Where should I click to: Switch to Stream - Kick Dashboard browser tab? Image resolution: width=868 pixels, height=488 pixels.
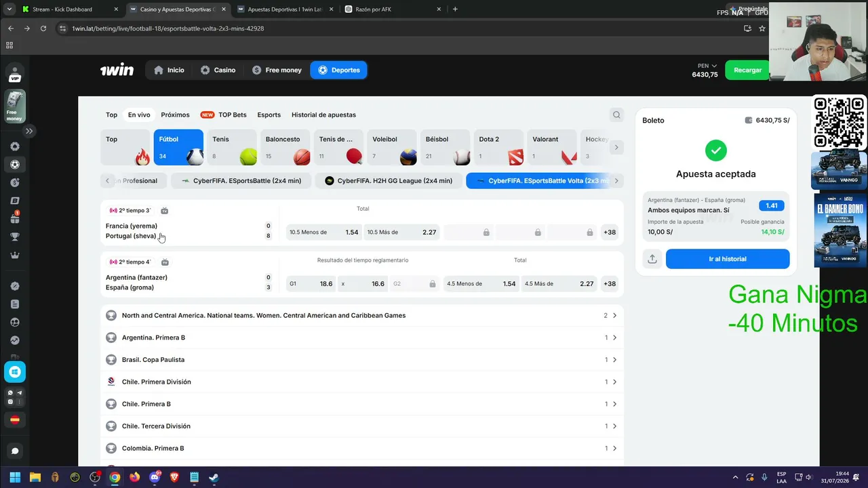pyautogui.click(x=70, y=9)
